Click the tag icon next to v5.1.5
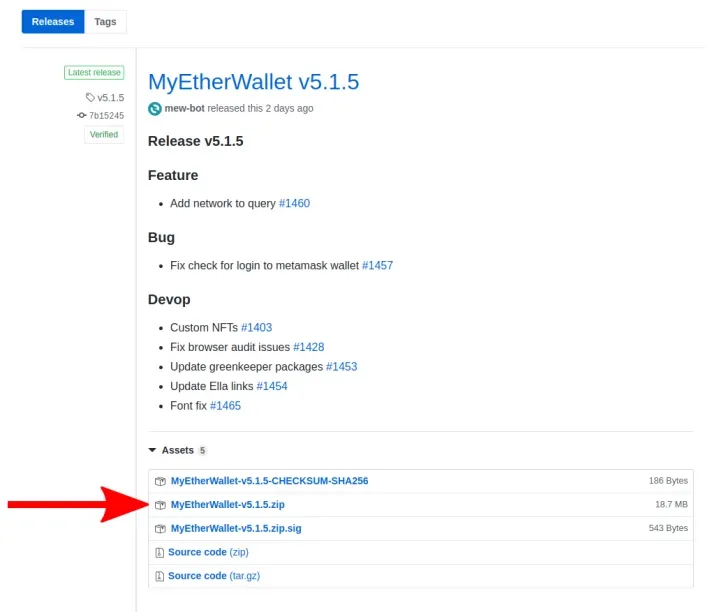The image size is (710, 612). (90, 97)
